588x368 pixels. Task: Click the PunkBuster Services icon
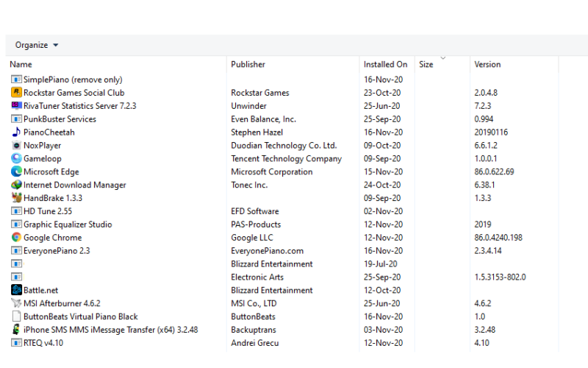pyautogui.click(x=16, y=119)
